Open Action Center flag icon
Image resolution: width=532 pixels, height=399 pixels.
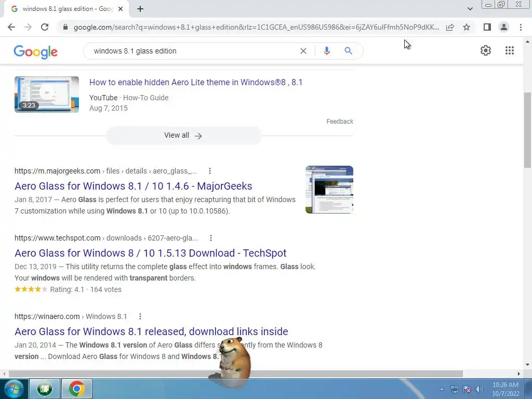click(467, 389)
